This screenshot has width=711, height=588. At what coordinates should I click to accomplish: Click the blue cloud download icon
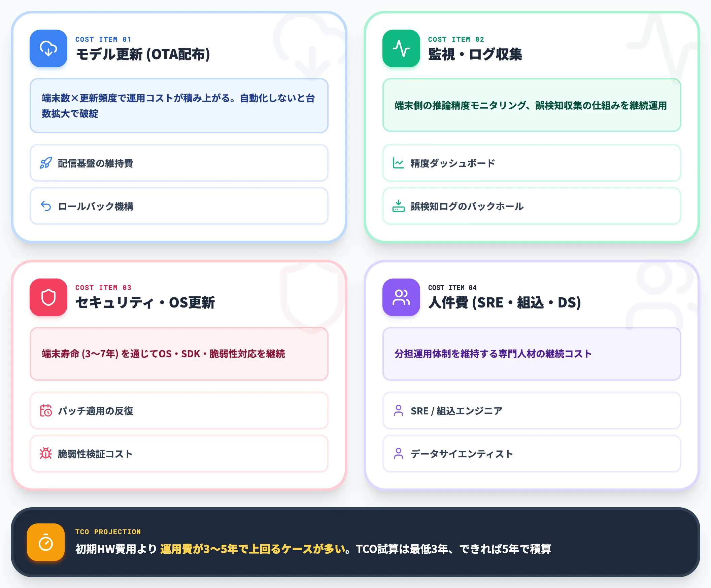(x=48, y=48)
